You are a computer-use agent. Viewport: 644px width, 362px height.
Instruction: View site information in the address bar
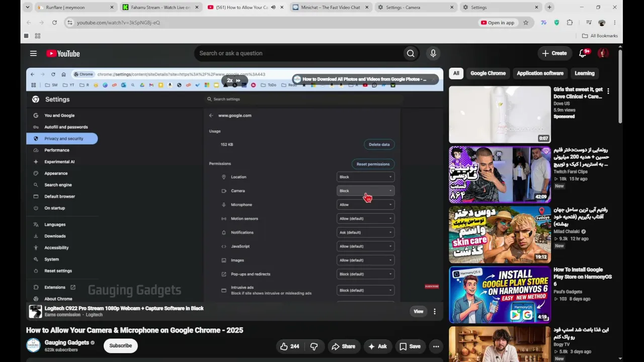point(70,23)
